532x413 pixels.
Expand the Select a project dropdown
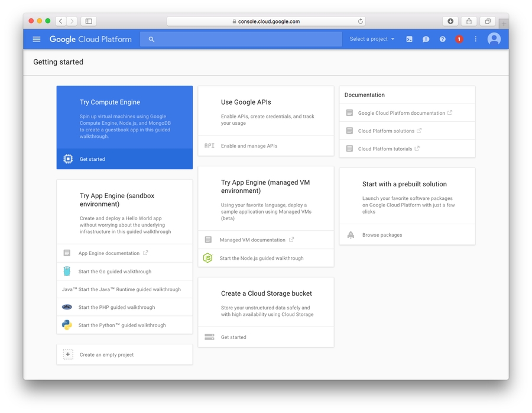tap(372, 39)
